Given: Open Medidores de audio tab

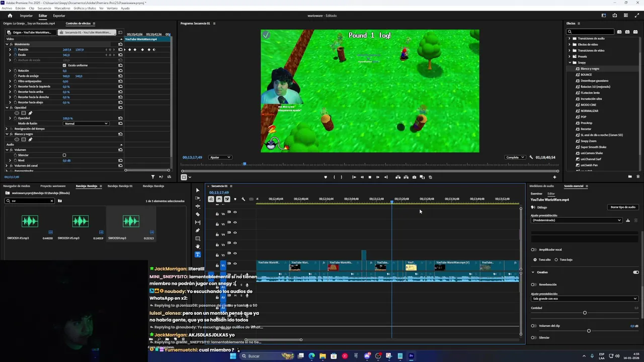Looking at the screenshot, I should click(541, 186).
